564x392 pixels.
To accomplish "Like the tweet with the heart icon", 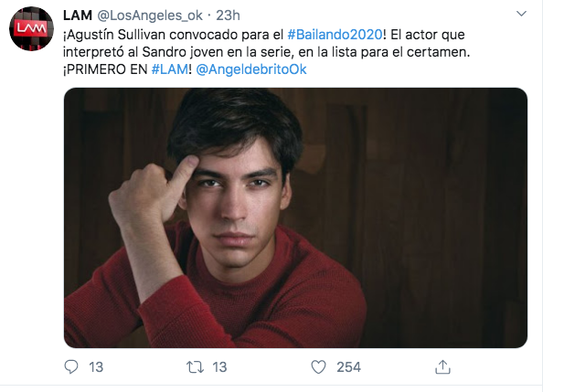I will (x=318, y=367).
